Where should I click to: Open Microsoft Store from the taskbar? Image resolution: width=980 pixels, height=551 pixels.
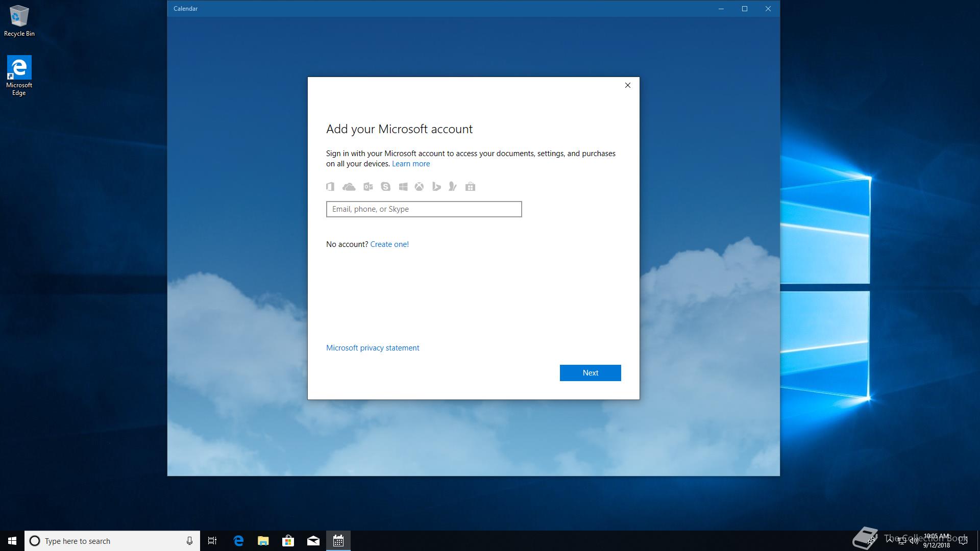[x=288, y=541]
